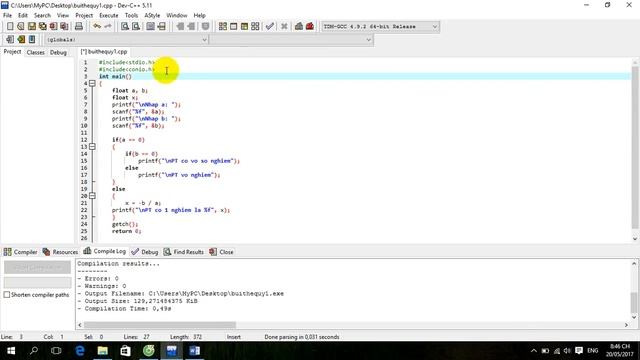Click the Close file toolbar icon
Image resolution: width=640 pixels, height=360 pixels.
coord(53,27)
